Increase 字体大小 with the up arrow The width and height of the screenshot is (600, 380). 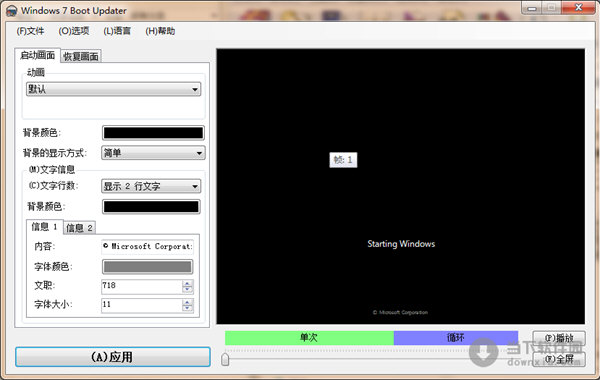(188, 302)
